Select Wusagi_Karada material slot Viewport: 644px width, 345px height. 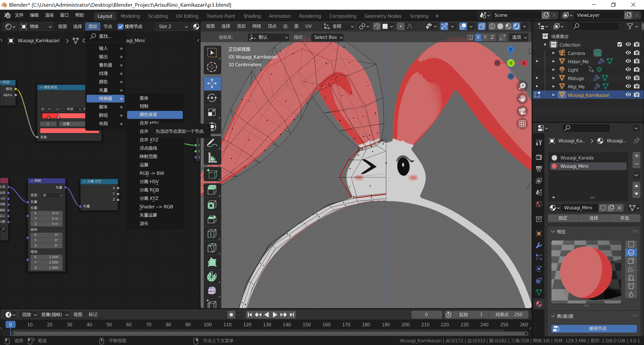pyautogui.click(x=588, y=158)
